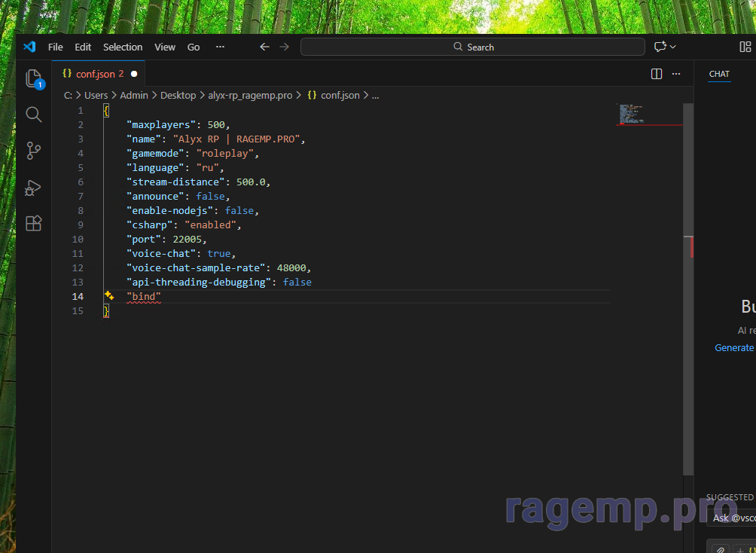Image resolution: width=756 pixels, height=553 pixels.
Task: Click the Copilot chat icon in title bar
Action: [660, 47]
